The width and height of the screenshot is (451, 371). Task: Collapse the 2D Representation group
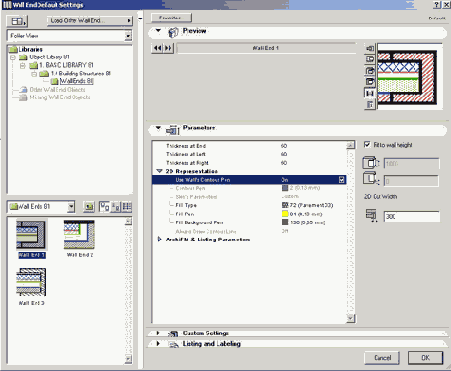[159, 171]
